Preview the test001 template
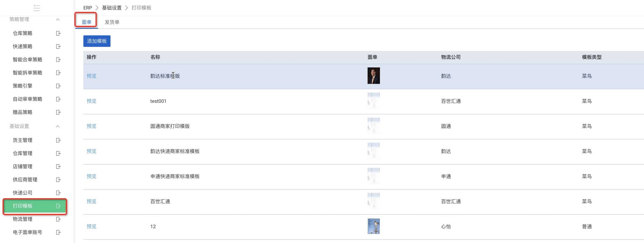644x243 pixels. 92,101
